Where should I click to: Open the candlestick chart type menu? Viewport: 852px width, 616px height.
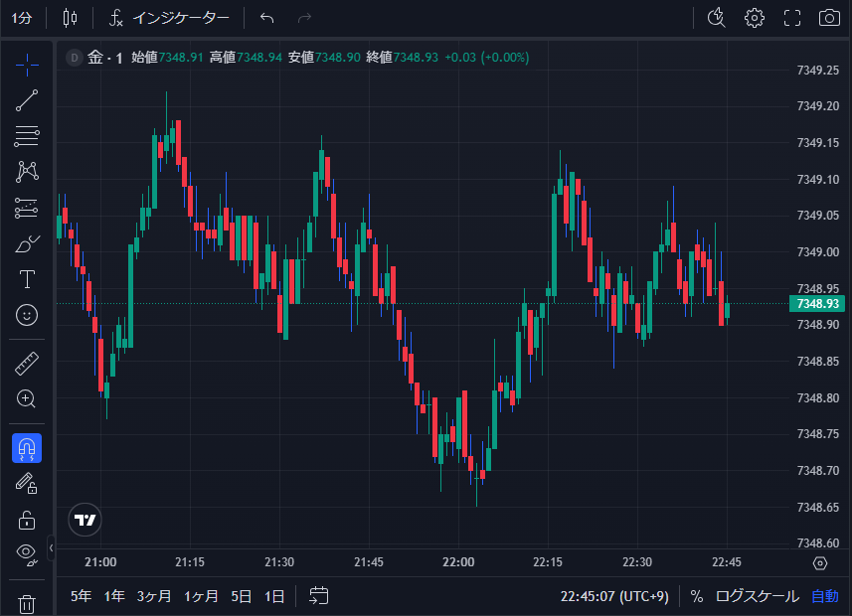71,18
